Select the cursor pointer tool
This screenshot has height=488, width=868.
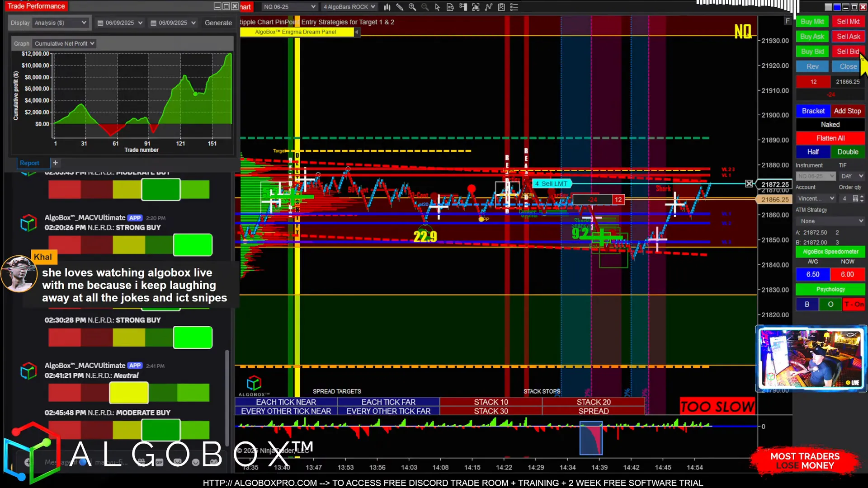tap(437, 7)
